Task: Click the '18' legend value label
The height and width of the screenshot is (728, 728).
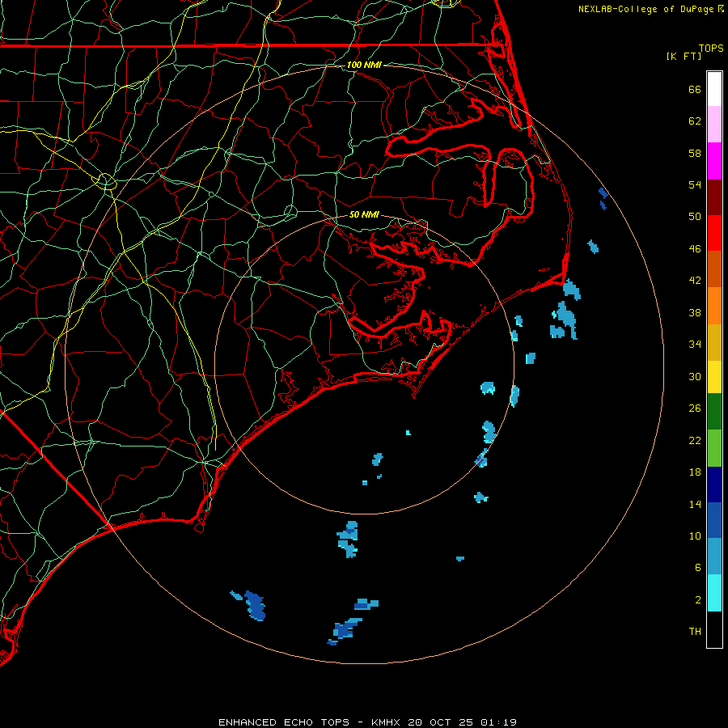Action: [695, 472]
